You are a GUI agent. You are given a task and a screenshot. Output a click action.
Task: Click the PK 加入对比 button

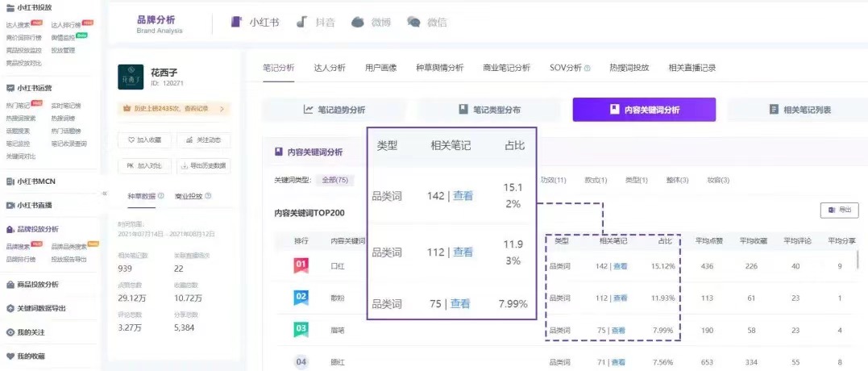[x=144, y=165]
